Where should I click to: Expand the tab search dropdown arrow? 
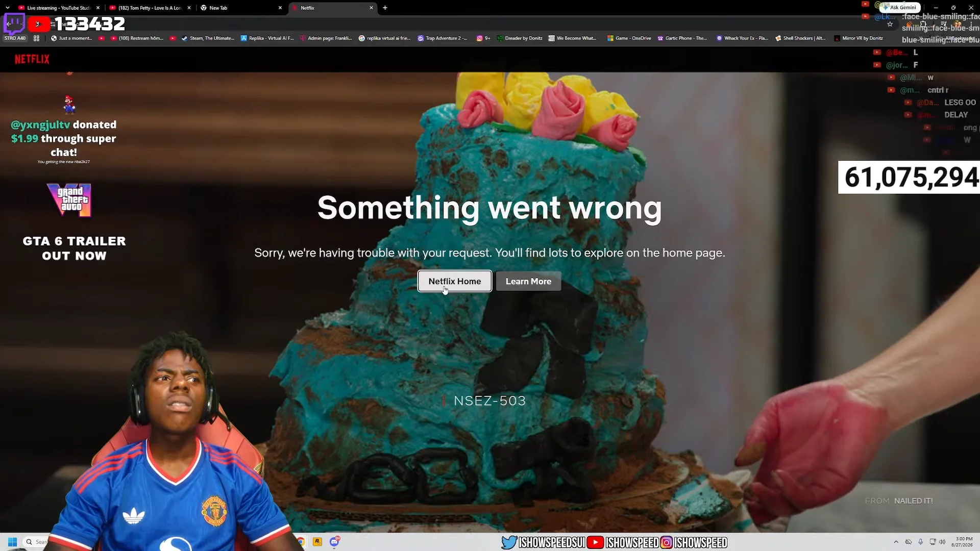7,8
